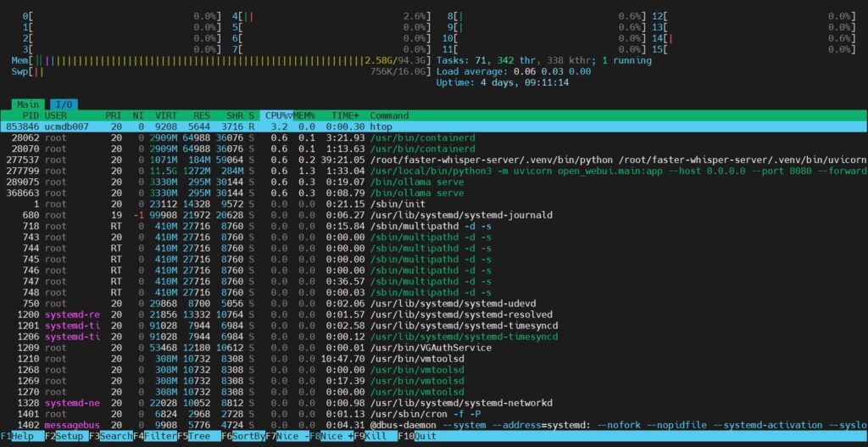This screenshot has height=447, width=868.
Task: Select the dbus-daemon messagebus row
Action: point(434,426)
